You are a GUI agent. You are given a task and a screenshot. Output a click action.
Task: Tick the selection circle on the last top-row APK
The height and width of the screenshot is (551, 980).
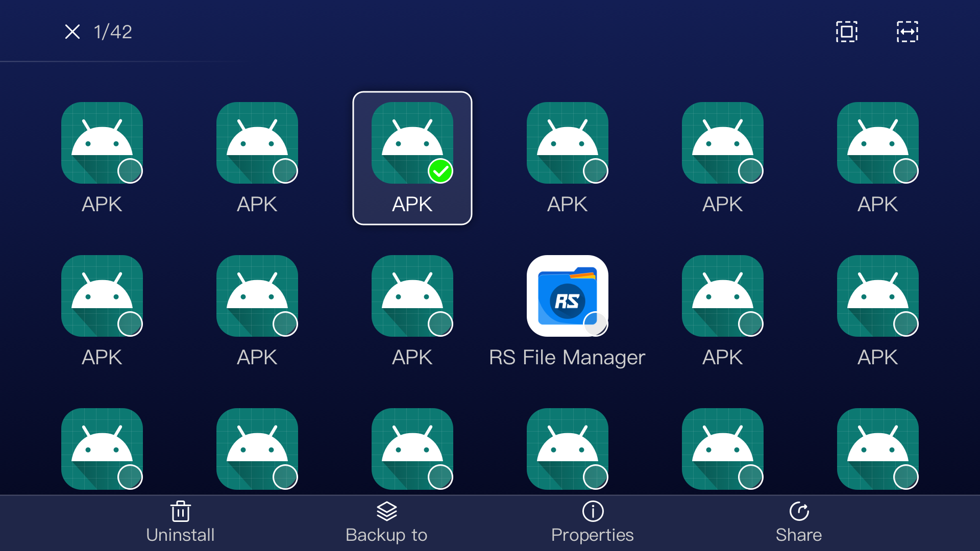point(906,171)
